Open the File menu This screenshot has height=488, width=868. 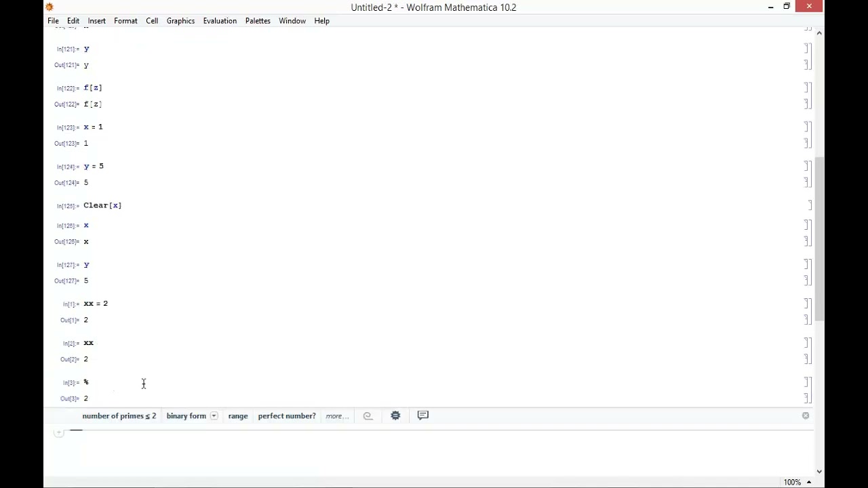point(53,21)
